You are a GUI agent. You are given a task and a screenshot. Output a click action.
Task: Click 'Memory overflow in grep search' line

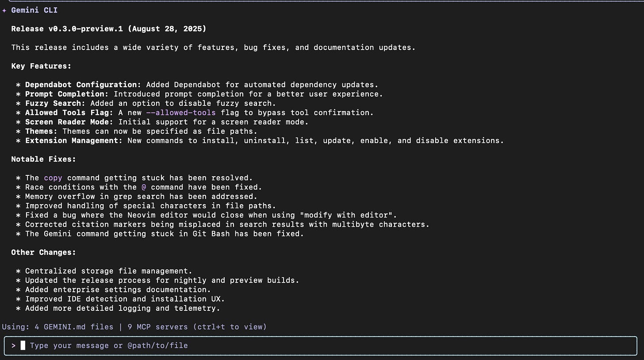point(141,196)
